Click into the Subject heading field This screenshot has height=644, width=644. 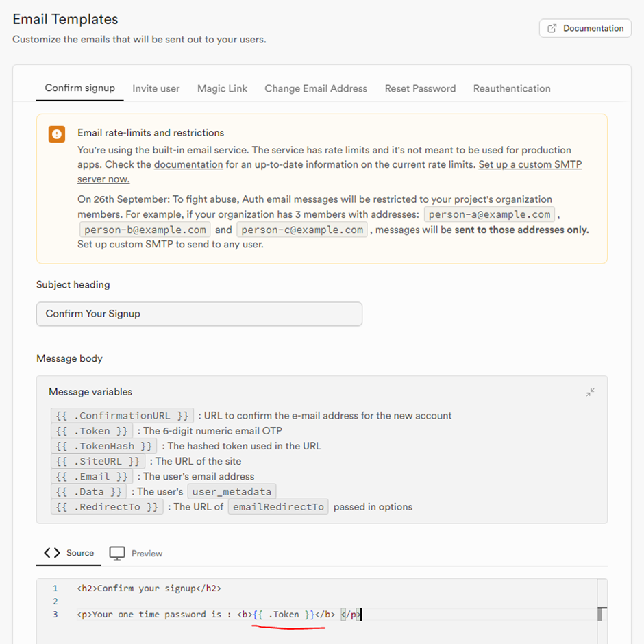(x=199, y=314)
